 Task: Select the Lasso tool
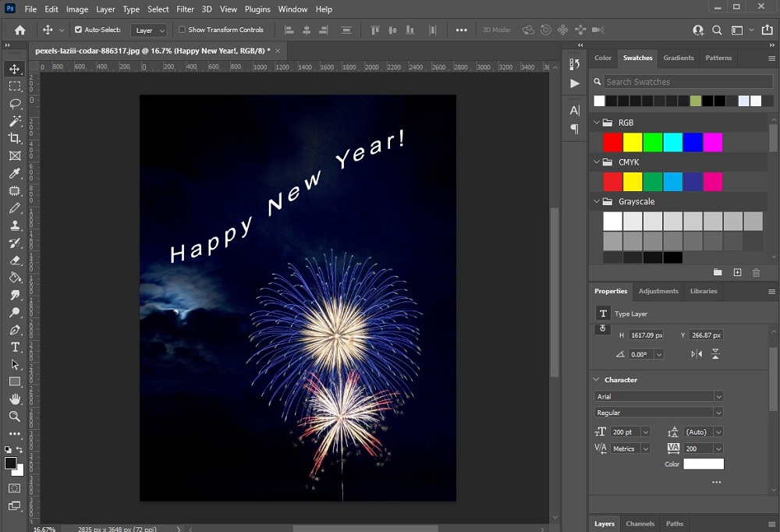click(x=14, y=104)
